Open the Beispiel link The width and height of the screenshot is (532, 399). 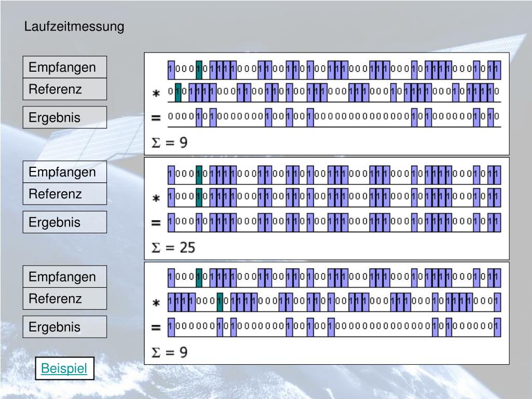(64, 368)
